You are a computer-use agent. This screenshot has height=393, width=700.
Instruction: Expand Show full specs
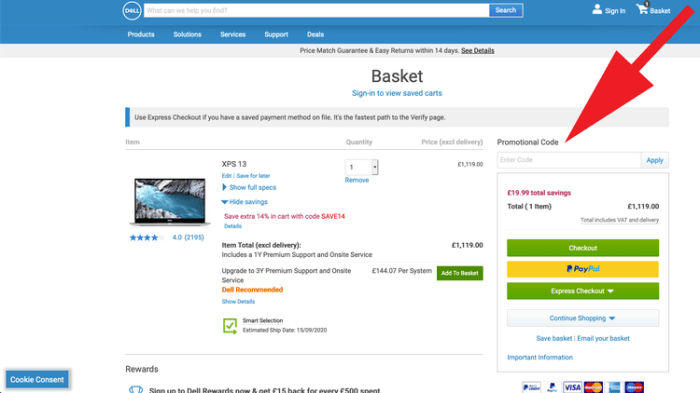click(x=249, y=187)
